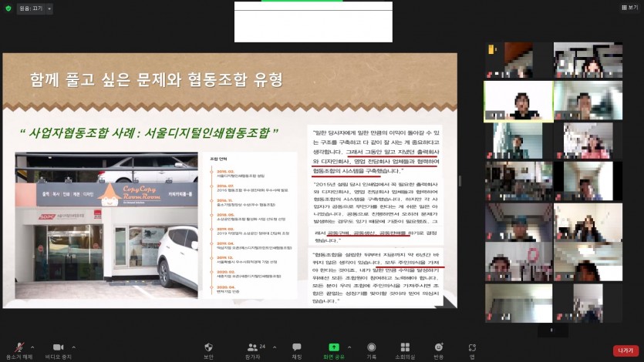644x362 pixels.
Task: Open video options arrow beside 비디오 중지
Action: [73, 347]
